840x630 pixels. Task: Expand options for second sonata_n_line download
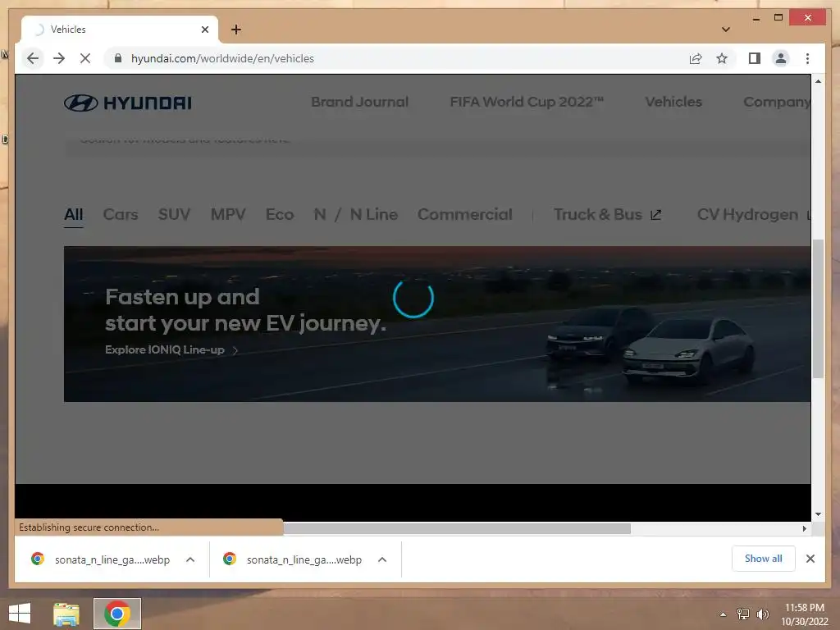pyautogui.click(x=382, y=559)
